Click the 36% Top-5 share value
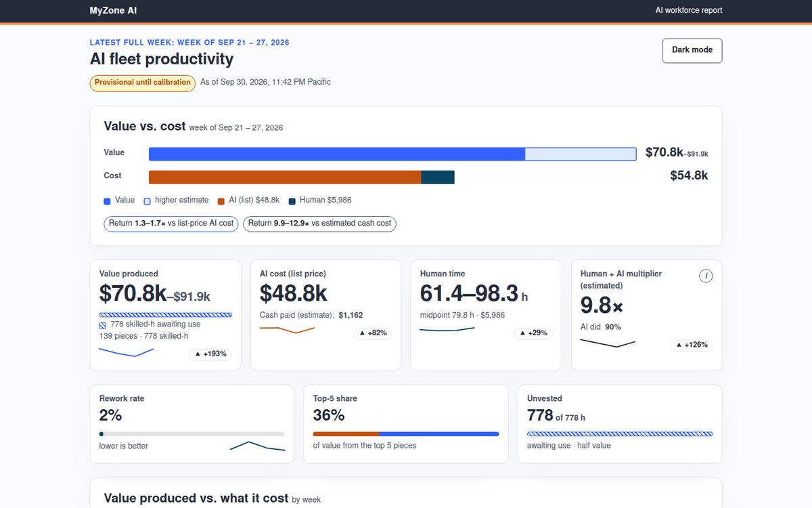This screenshot has width=812, height=508. pos(329,415)
